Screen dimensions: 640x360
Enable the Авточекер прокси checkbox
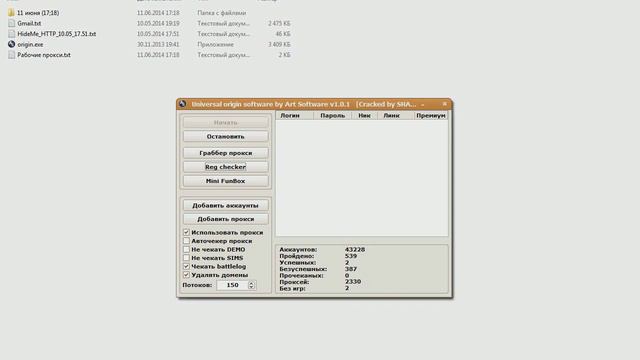point(187,241)
